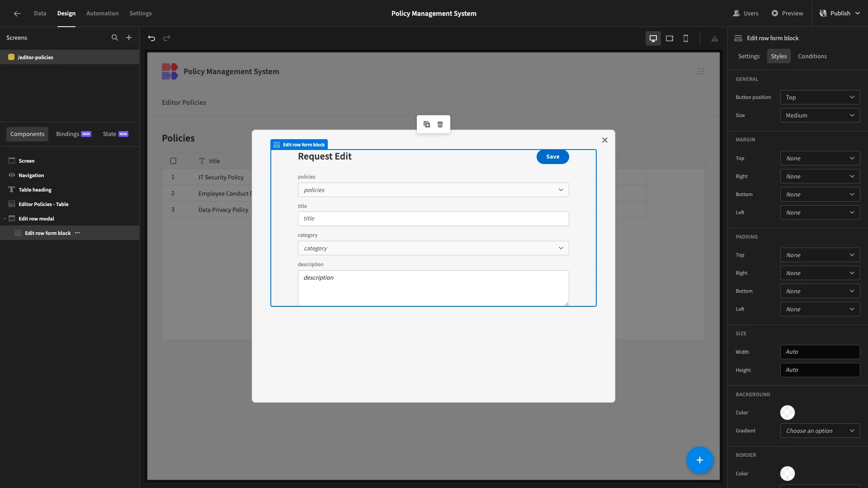Open the app grid menu icon
The image size is (868, 488).
tap(701, 71)
